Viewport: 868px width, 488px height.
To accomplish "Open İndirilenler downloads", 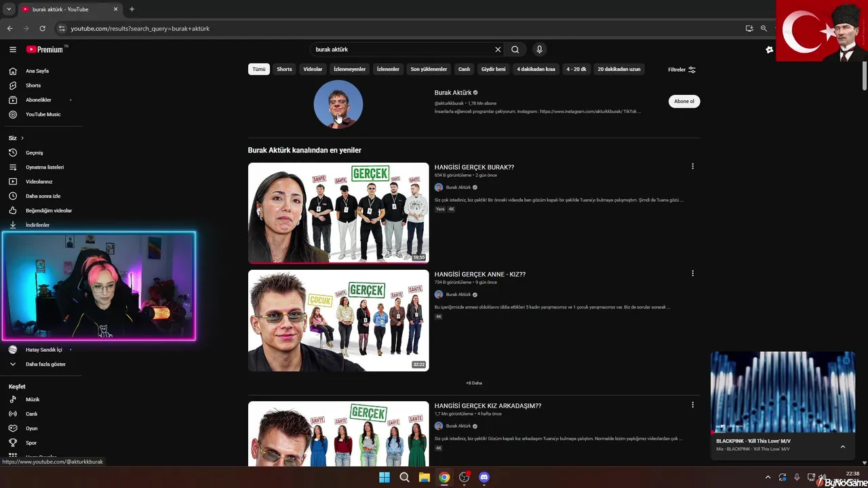I will pos(37,225).
